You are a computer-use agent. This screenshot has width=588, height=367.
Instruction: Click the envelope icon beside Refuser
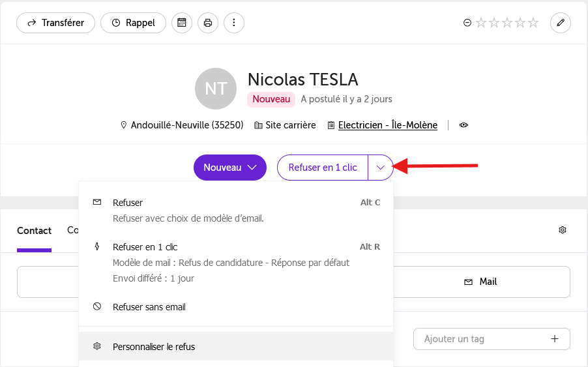coord(97,202)
